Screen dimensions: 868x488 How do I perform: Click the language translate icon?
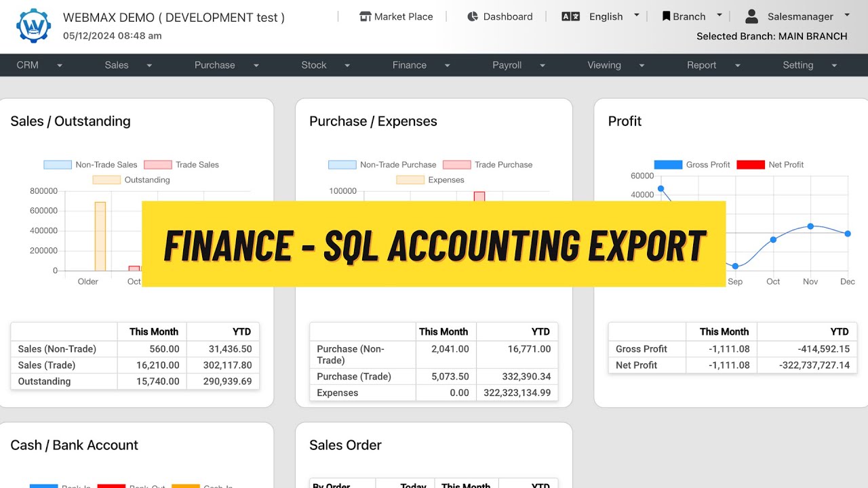571,16
